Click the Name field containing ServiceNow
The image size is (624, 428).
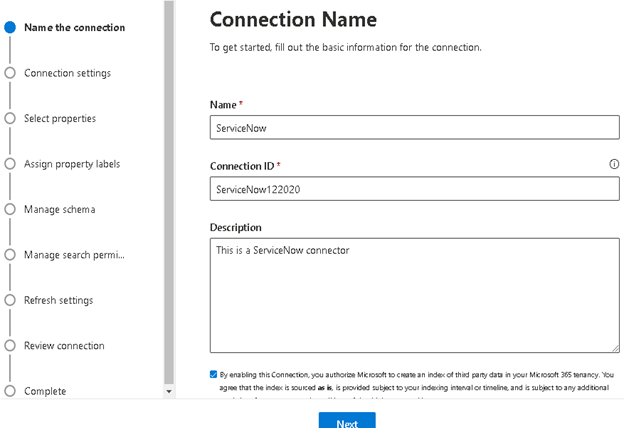pyautogui.click(x=415, y=127)
